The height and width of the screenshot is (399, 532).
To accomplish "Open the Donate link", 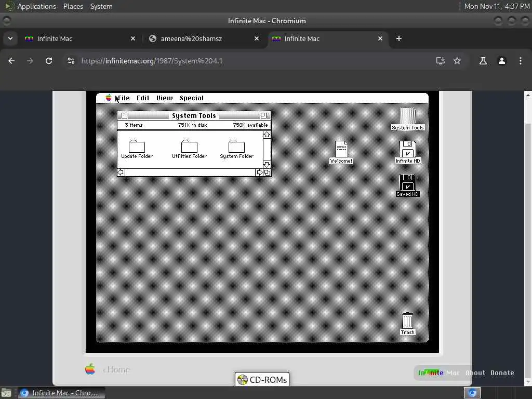I will pyautogui.click(x=502, y=373).
